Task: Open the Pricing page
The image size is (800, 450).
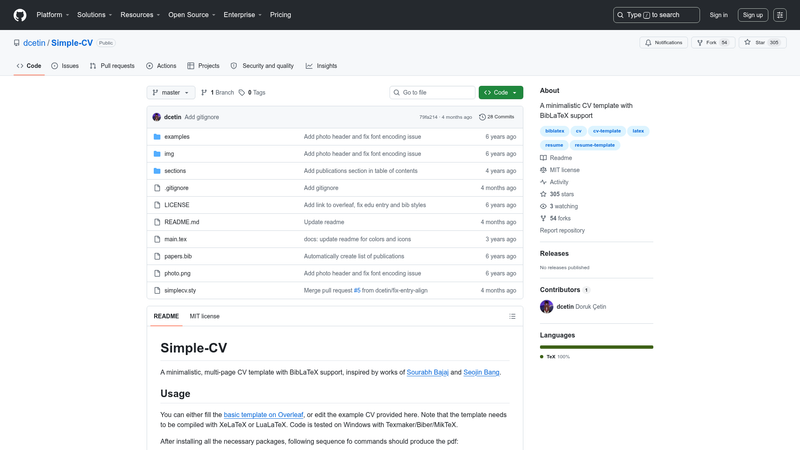Action: pyautogui.click(x=281, y=15)
